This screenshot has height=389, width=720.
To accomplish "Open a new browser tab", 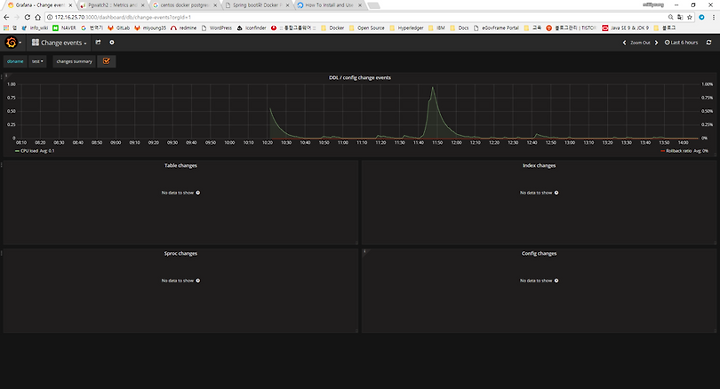I will pos(374,6).
